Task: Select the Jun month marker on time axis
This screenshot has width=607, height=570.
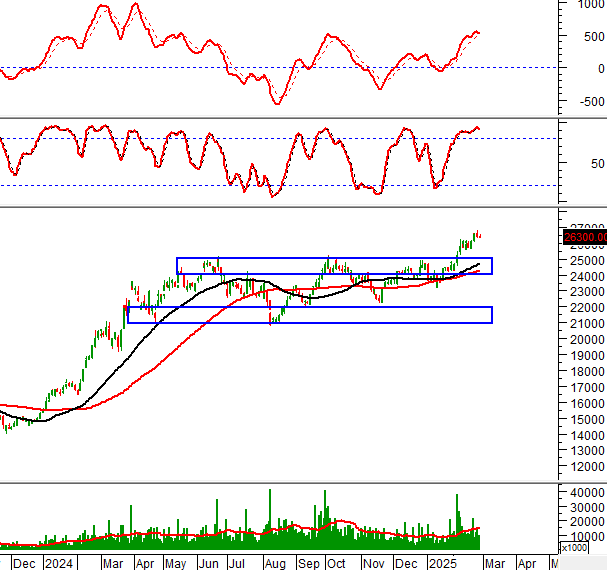Action: (210, 563)
